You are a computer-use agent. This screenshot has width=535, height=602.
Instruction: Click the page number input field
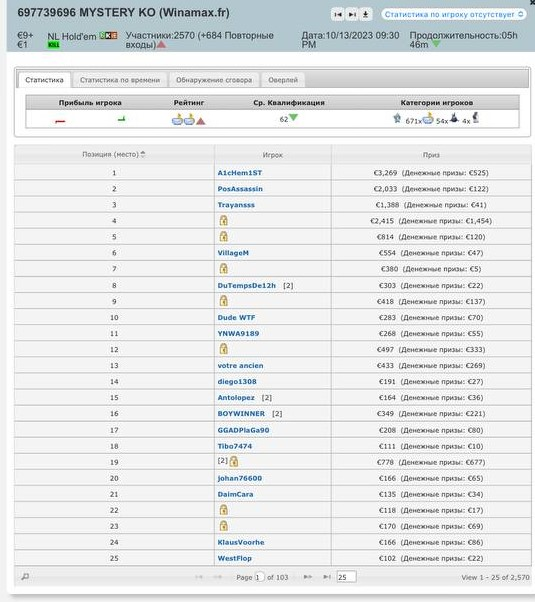point(260,577)
